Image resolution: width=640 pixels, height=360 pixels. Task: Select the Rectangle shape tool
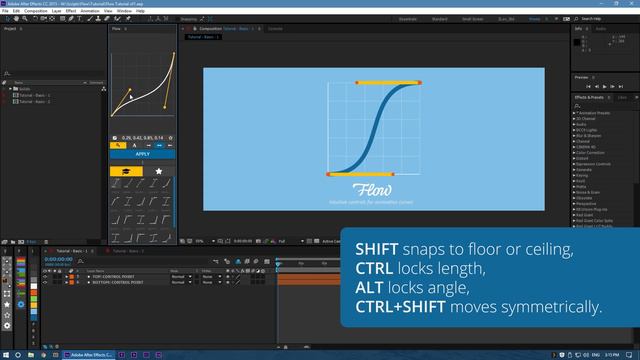click(62, 19)
